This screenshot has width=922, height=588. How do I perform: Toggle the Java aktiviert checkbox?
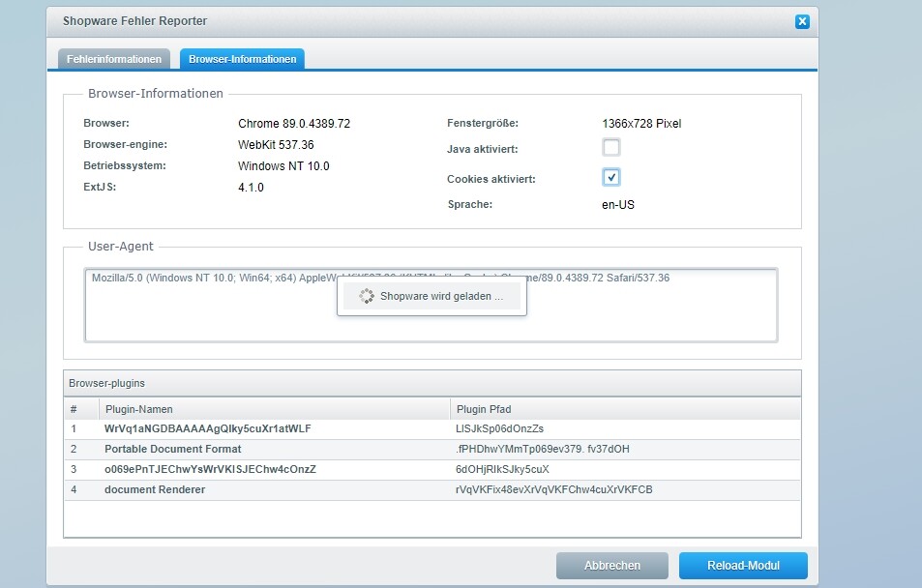click(610, 147)
